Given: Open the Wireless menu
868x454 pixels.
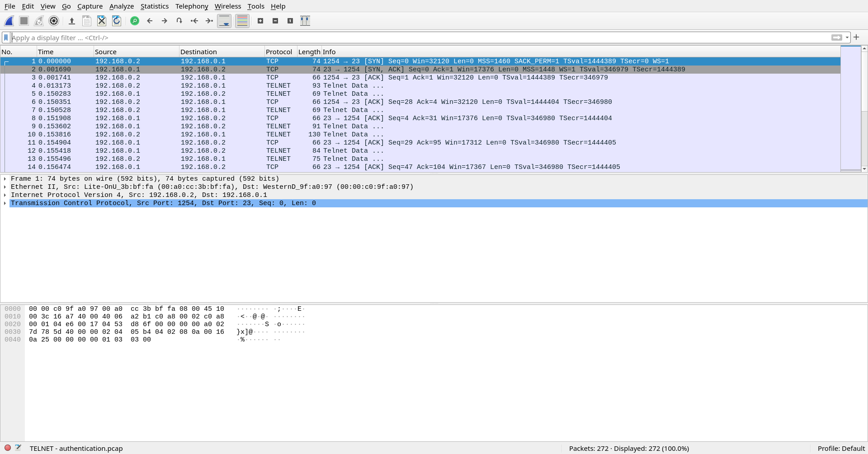Looking at the screenshot, I should (228, 6).
